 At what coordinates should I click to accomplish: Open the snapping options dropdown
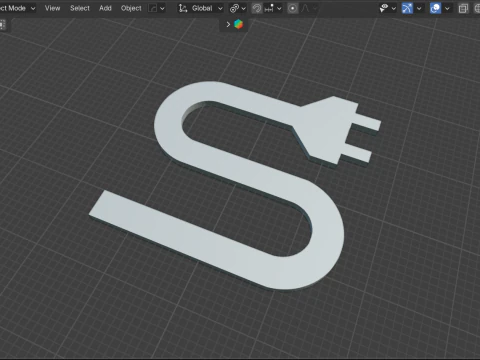coord(273,8)
